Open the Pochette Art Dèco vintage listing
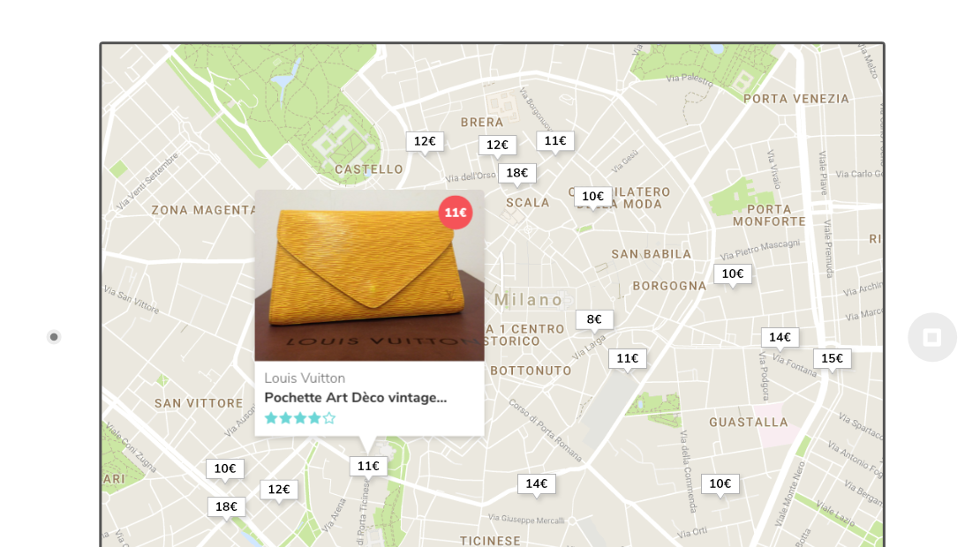 click(x=357, y=397)
